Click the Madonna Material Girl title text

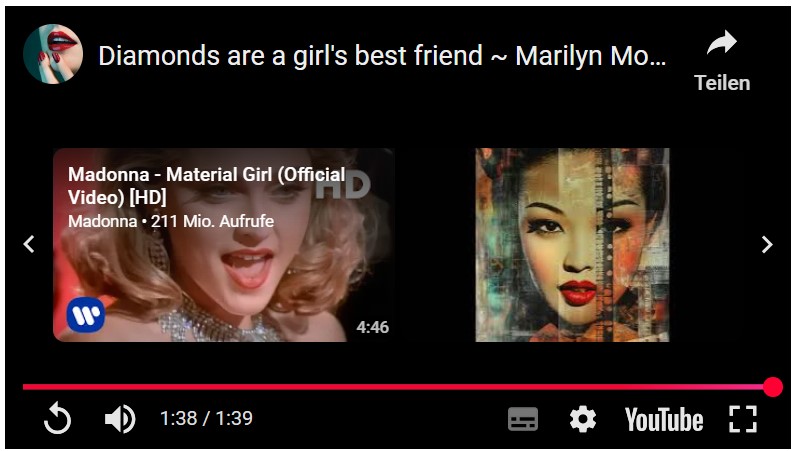click(x=207, y=186)
